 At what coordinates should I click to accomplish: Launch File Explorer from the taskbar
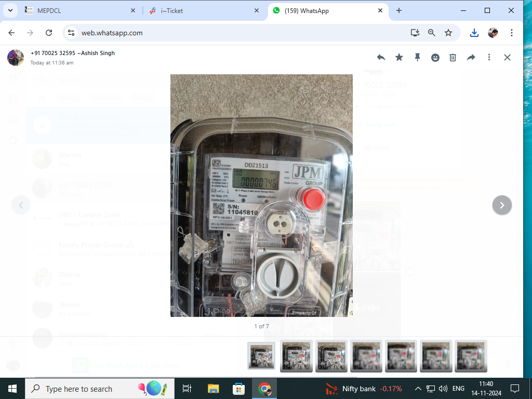click(x=213, y=389)
